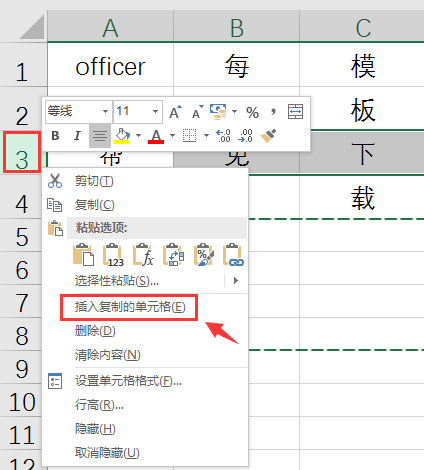Viewport: 424px width, 470px height.
Task: Click the clipboard icon beside 粘贴选项
Action: (55, 228)
